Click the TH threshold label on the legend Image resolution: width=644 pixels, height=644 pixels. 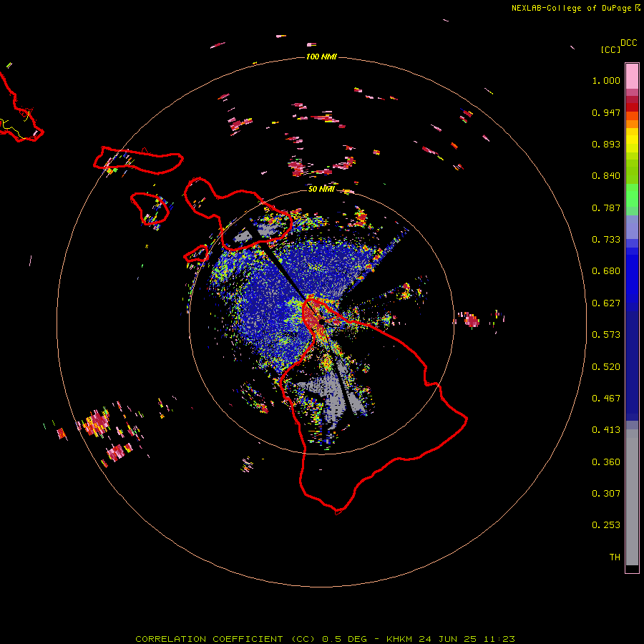click(x=615, y=557)
